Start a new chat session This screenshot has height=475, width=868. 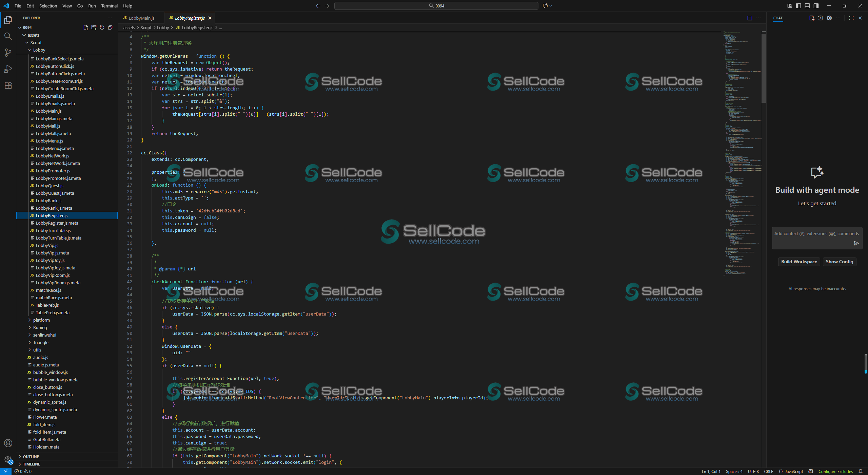(x=811, y=18)
